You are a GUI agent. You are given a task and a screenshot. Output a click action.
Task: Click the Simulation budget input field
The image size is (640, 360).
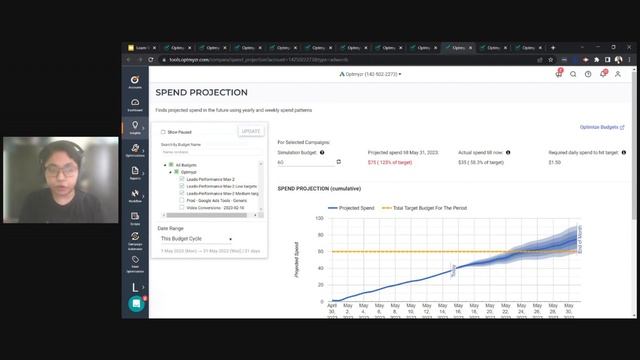pyautogui.click(x=306, y=162)
